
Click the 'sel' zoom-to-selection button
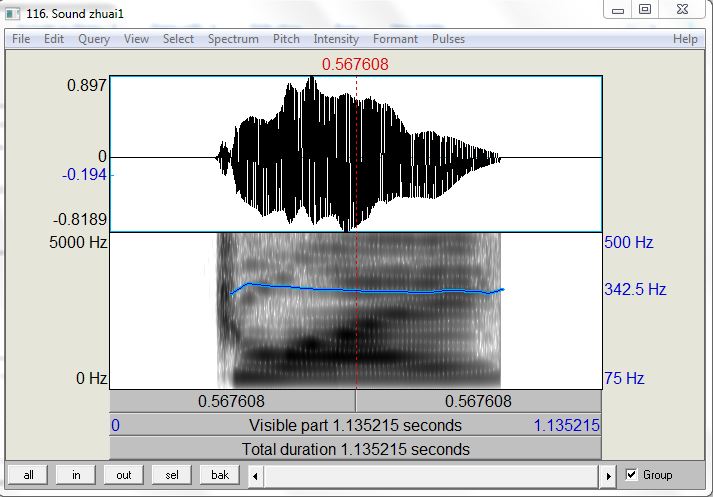(172, 475)
